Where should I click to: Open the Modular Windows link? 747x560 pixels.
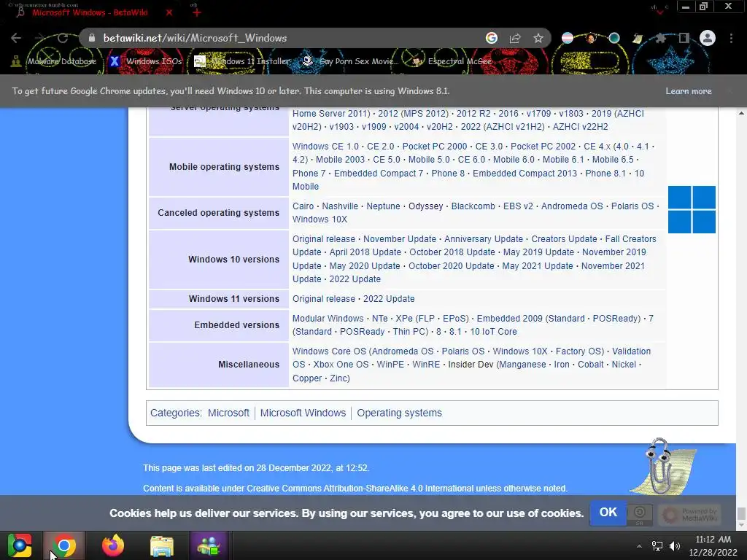(328, 319)
